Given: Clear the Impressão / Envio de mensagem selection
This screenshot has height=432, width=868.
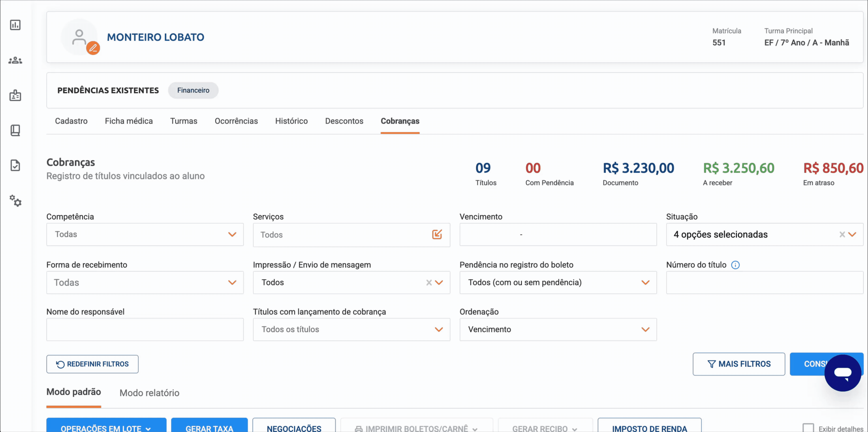Looking at the screenshot, I should (x=429, y=282).
